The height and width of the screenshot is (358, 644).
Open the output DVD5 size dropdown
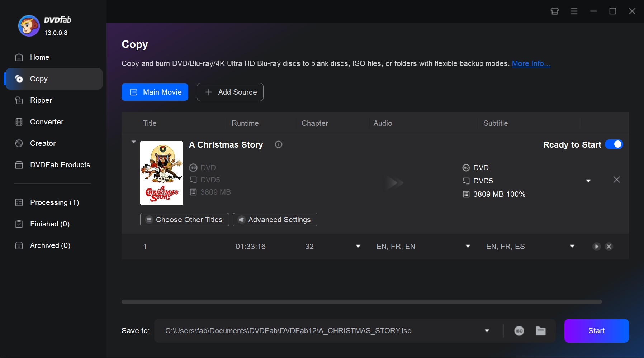pyautogui.click(x=588, y=181)
